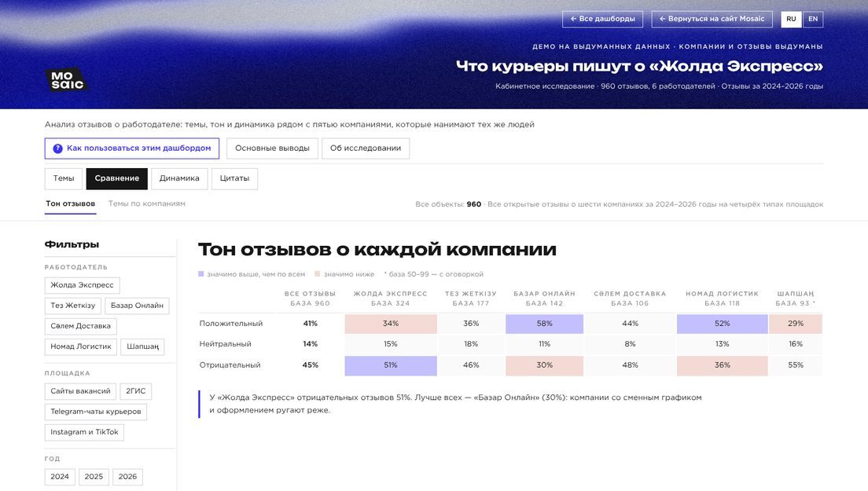Click the Mosaic logo

(66, 79)
